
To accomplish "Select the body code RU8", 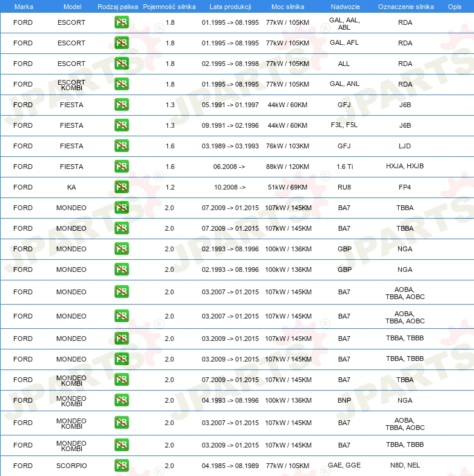I will (x=344, y=187).
